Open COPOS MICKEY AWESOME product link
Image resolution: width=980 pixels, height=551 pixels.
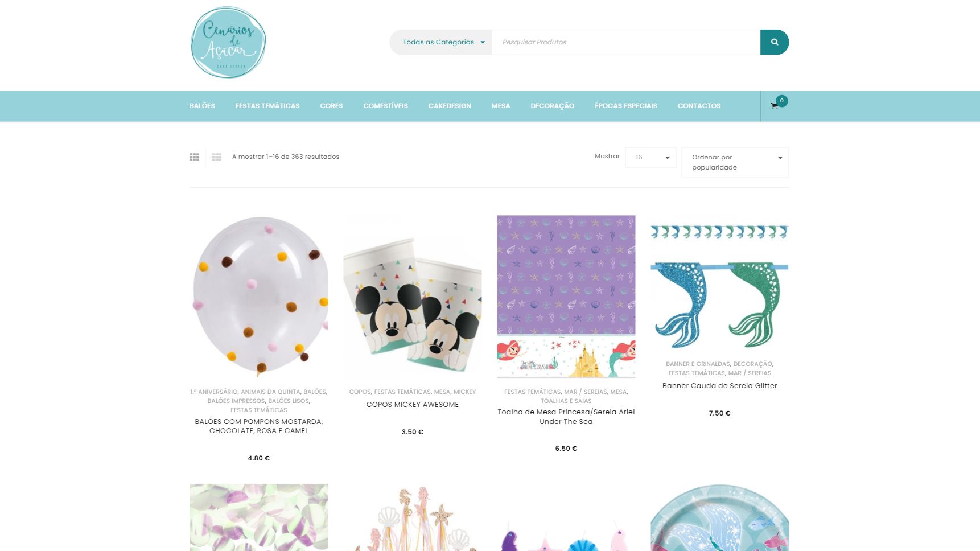pyautogui.click(x=413, y=405)
